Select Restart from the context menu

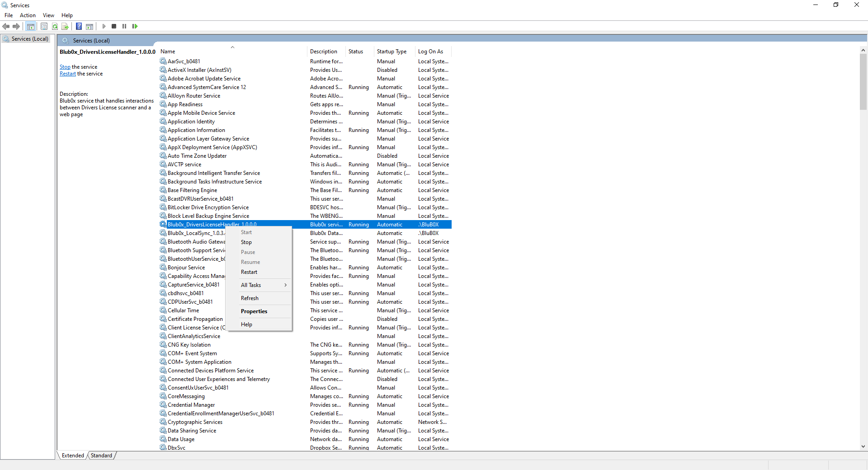(x=249, y=272)
